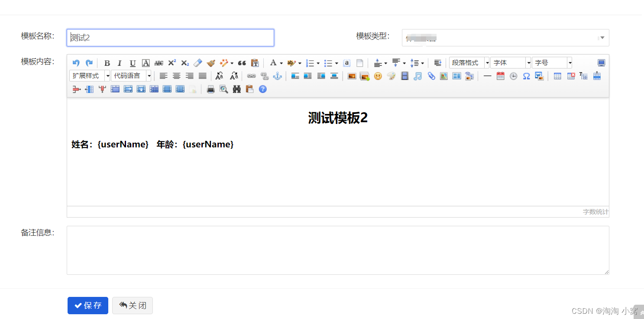The image size is (644, 319).
Task: Click the 保存 button
Action: (88, 306)
